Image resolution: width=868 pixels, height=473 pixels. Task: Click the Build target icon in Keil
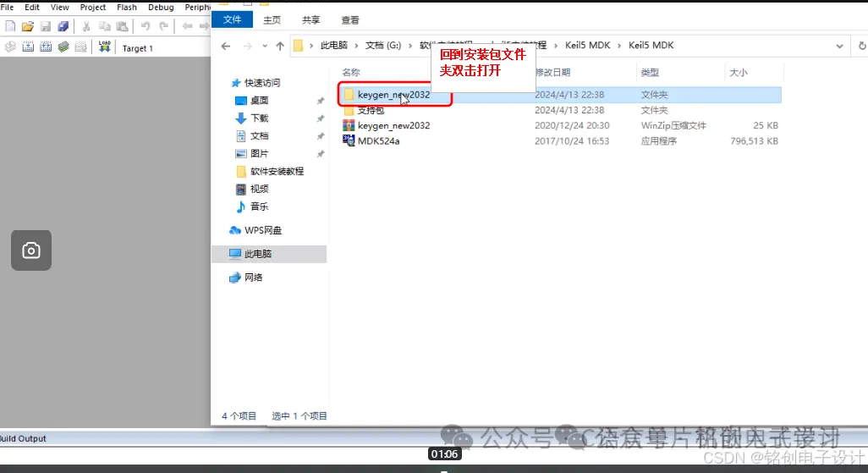point(28,47)
